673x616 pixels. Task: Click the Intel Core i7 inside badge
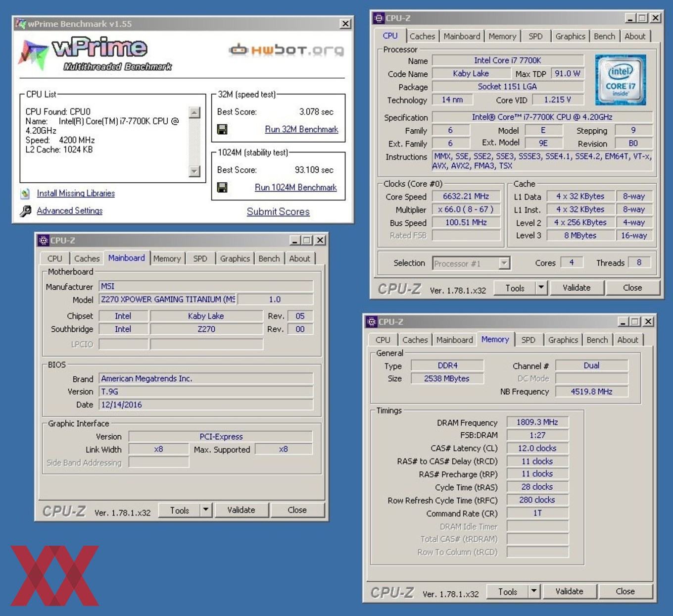tap(621, 80)
